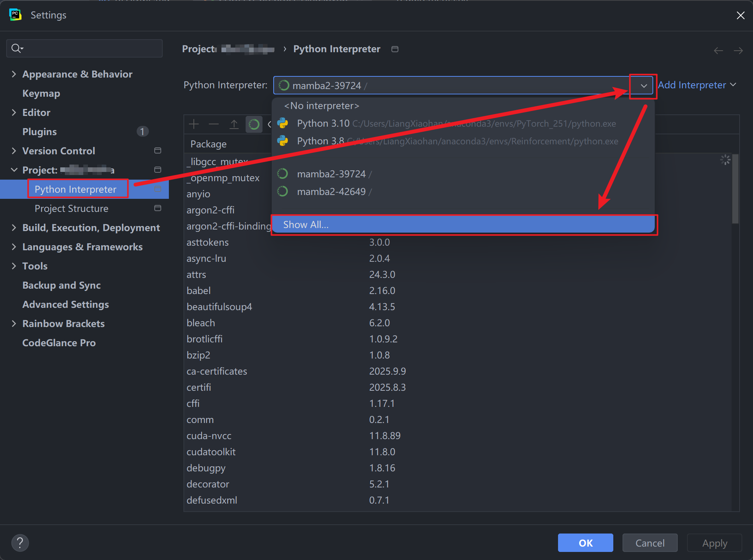Image resolution: width=753 pixels, height=560 pixels.
Task: Go forward with the right arrow
Action: click(738, 50)
